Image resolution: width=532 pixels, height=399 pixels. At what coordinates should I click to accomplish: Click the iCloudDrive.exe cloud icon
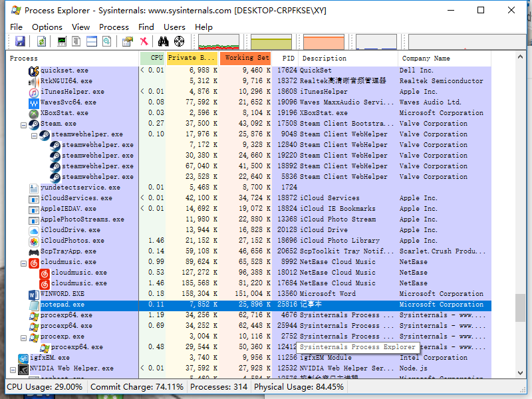[34, 231]
